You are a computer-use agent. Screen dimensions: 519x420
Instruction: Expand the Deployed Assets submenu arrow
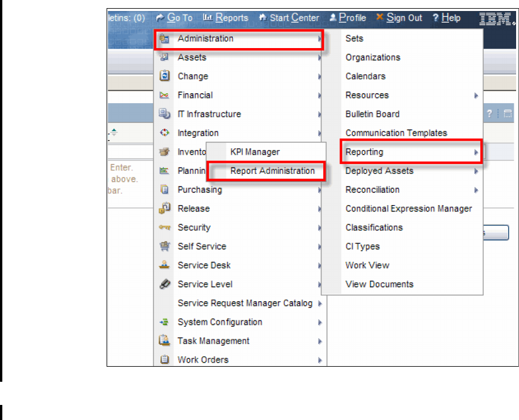[476, 171]
